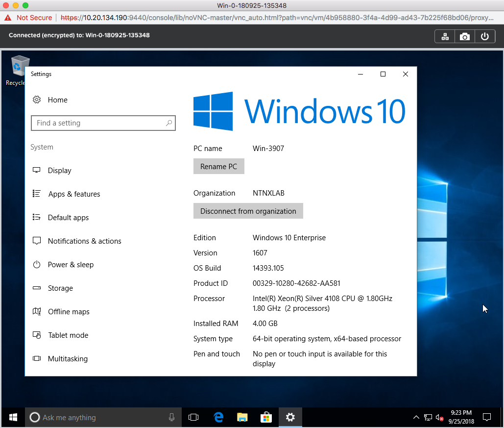
Task: Open Power & sleep settings
Action: point(71,264)
